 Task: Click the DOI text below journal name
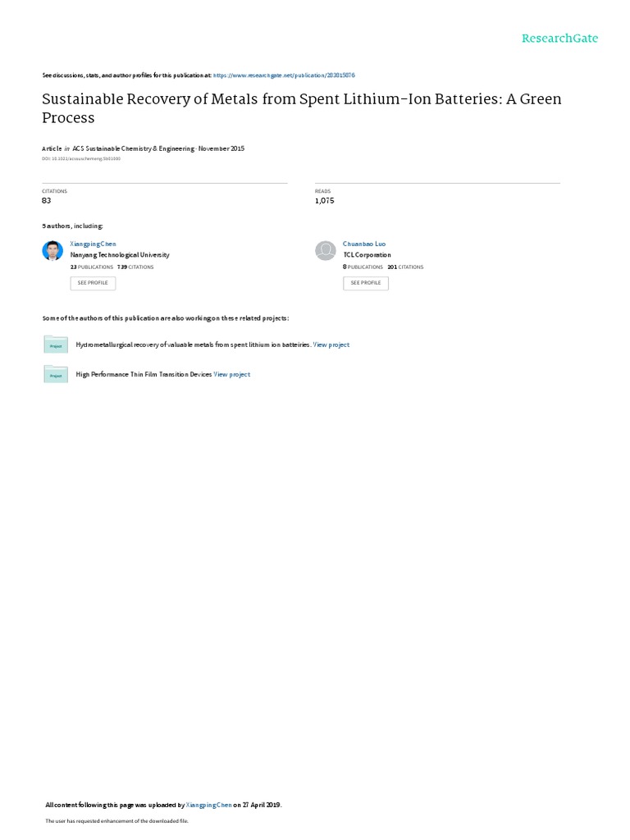click(x=81, y=158)
